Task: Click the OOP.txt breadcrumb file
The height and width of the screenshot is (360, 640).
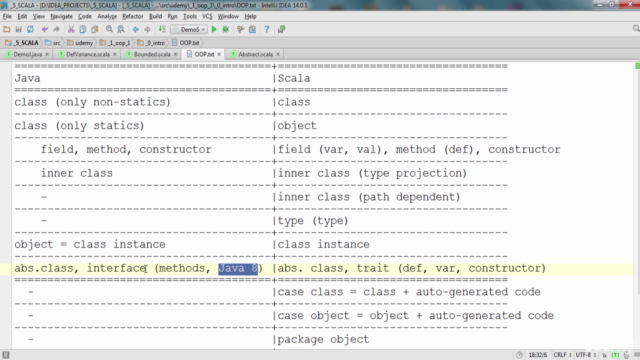Action: coord(186,43)
